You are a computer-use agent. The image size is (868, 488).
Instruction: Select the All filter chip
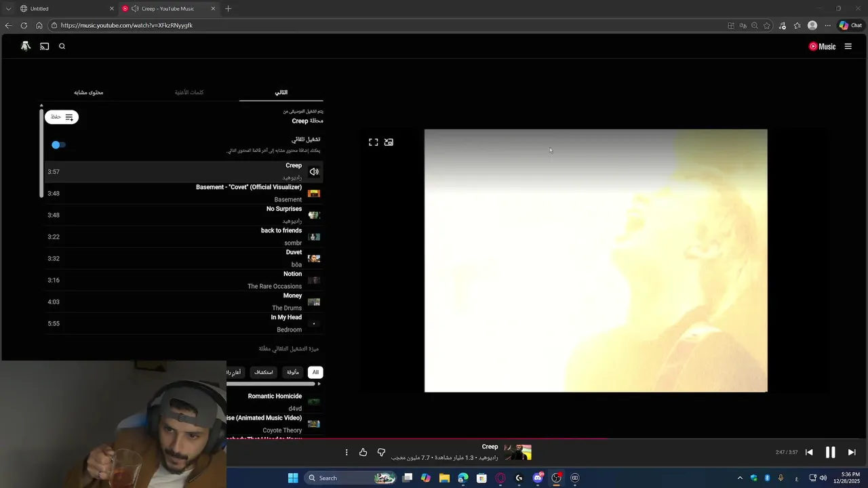click(315, 372)
